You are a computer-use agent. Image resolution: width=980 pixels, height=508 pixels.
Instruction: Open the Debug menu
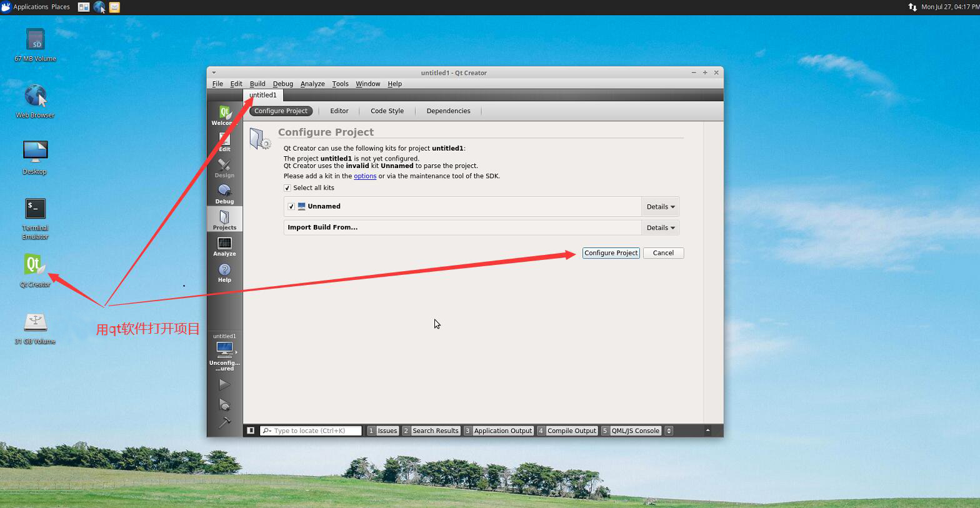[x=282, y=84]
